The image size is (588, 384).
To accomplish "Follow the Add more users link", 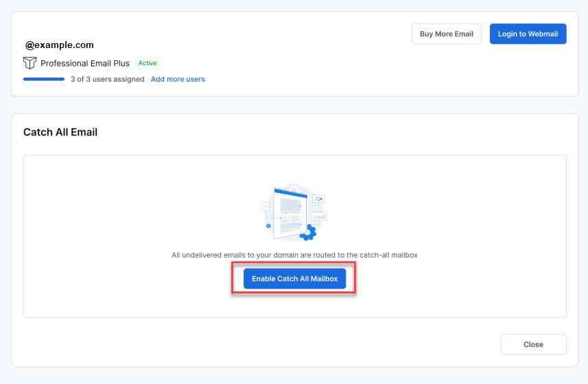I will tap(178, 80).
